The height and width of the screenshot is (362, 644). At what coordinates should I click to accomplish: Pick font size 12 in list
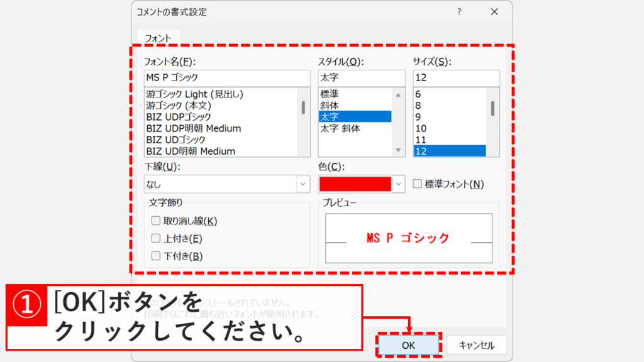[x=450, y=151]
